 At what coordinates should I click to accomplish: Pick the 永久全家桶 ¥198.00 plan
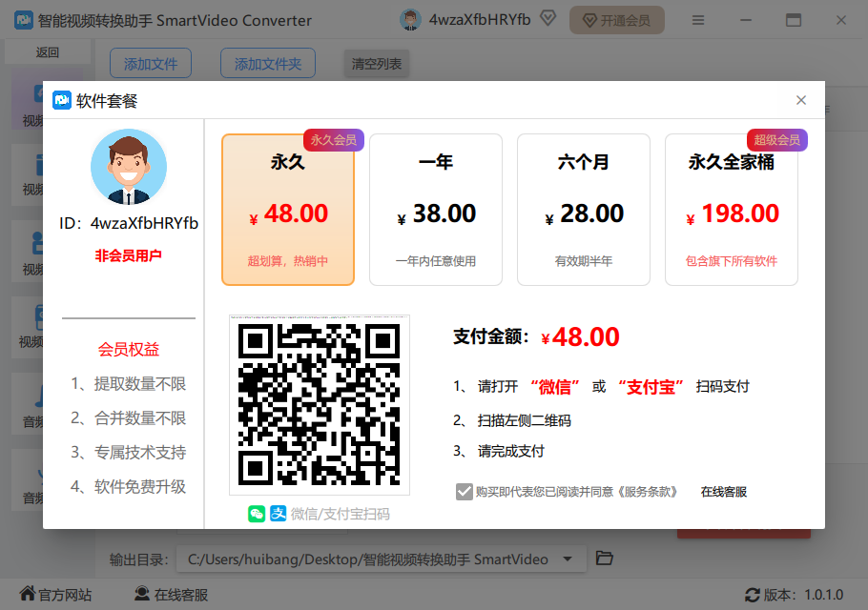[x=732, y=210]
